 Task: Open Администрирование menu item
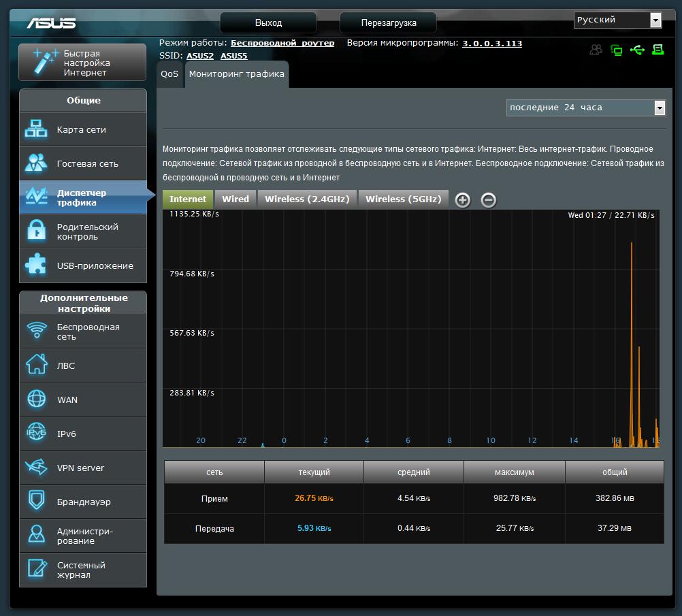point(83,536)
